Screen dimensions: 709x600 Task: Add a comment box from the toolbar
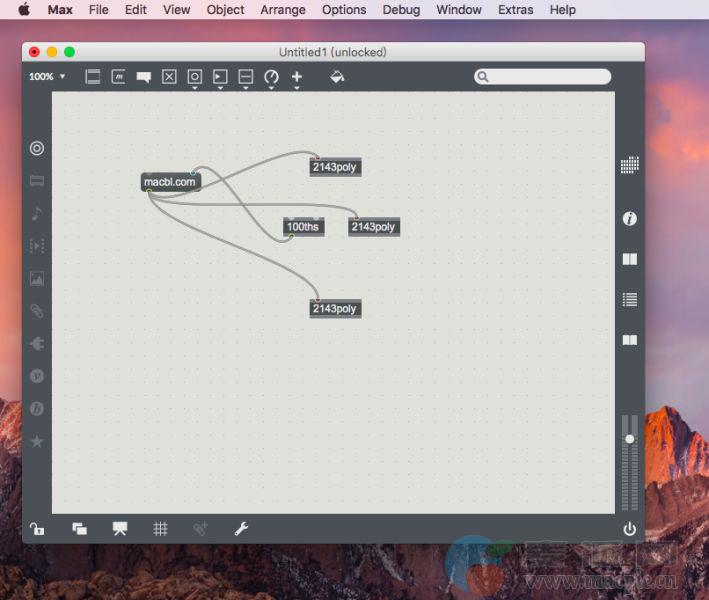coord(144,77)
